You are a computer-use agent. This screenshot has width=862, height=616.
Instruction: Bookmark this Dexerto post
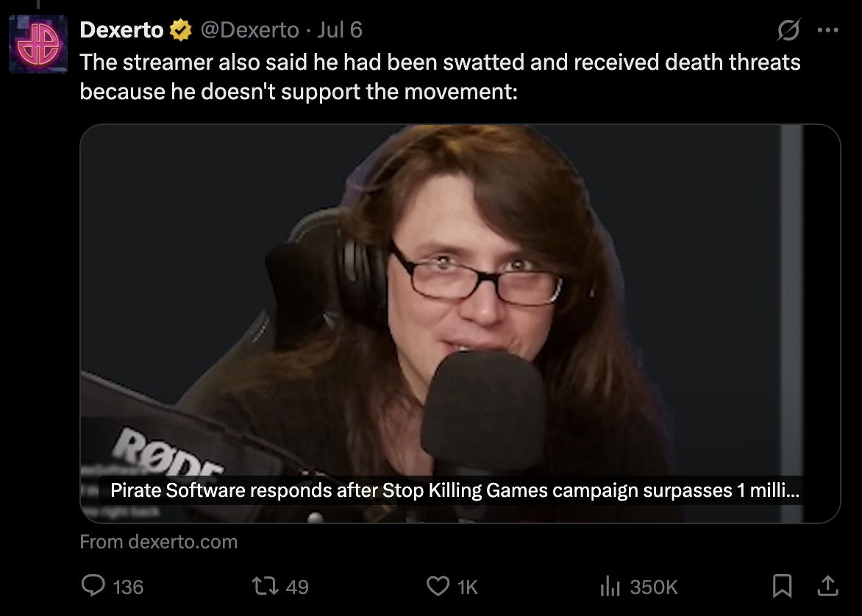tap(782, 586)
